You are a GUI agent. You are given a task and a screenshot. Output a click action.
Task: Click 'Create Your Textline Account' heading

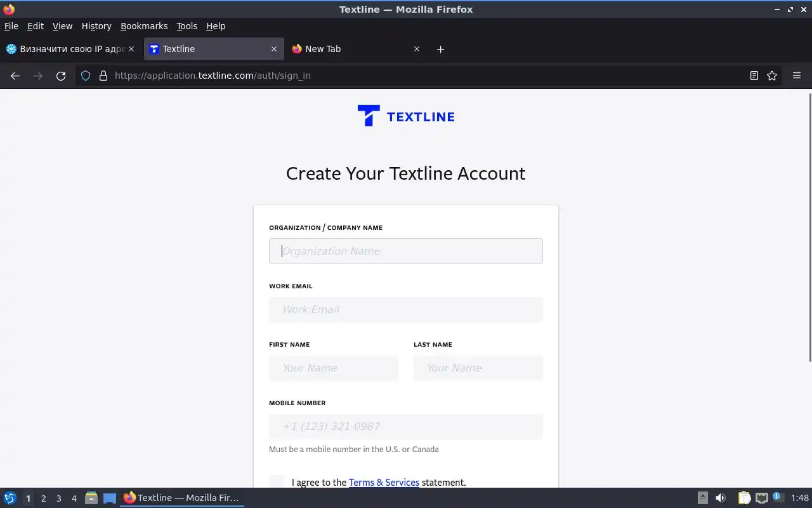[406, 173]
